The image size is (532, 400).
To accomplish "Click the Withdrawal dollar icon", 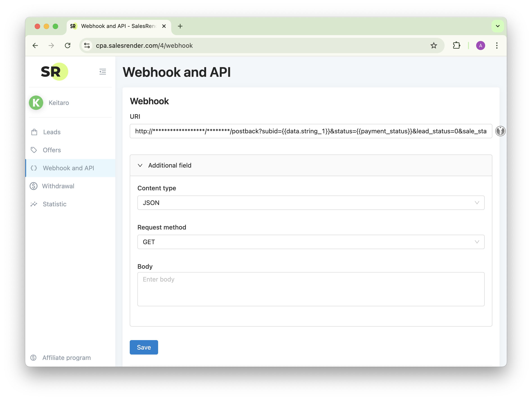I will coord(33,186).
